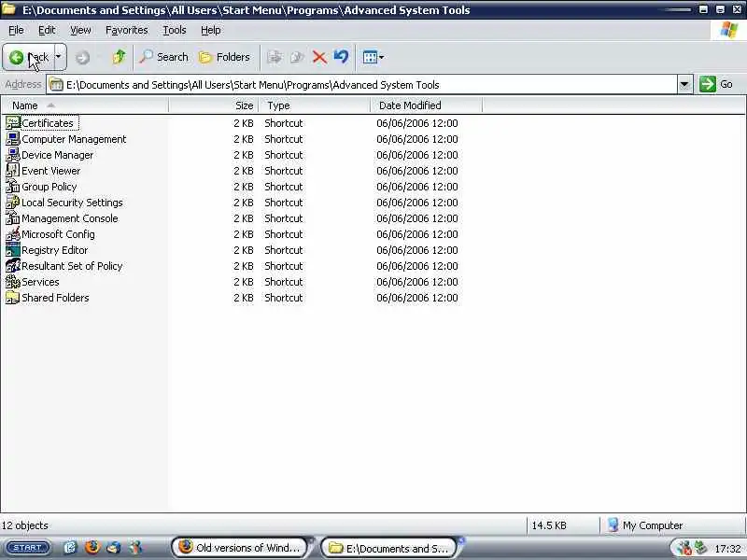Show the Folders pane
The height and width of the screenshot is (560, 747).
tap(224, 57)
